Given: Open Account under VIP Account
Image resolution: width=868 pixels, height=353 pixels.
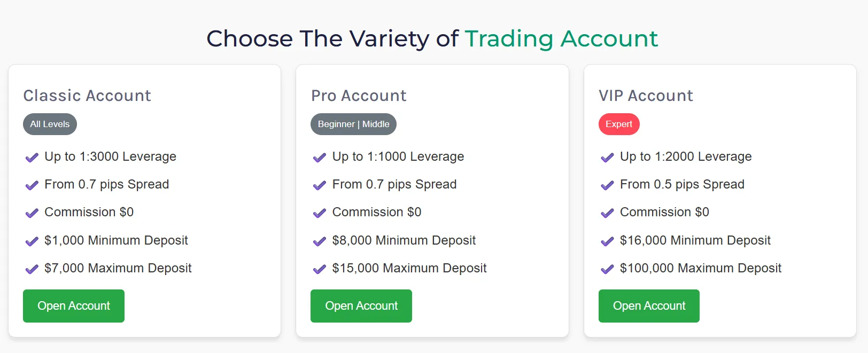Looking at the screenshot, I should point(649,306).
